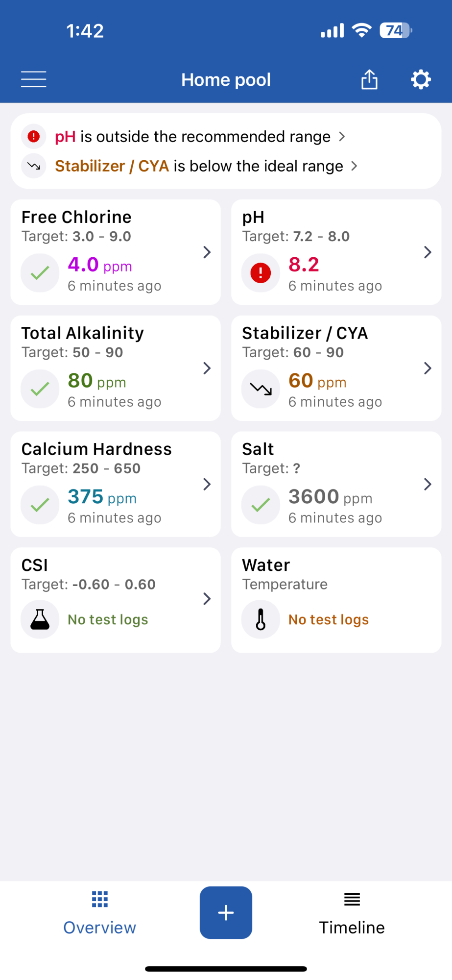Image resolution: width=452 pixels, height=980 pixels.
Task: Expand the Calcium Hardness card chevron
Action: 207,484
